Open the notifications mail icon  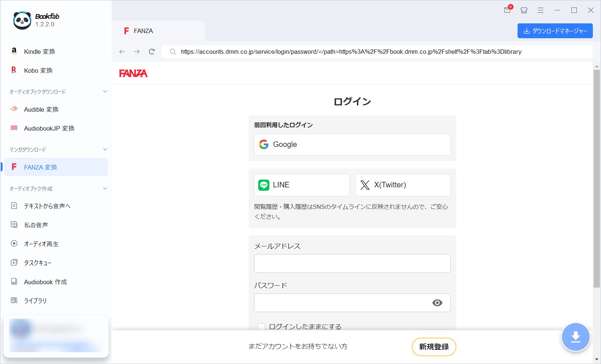tap(507, 10)
